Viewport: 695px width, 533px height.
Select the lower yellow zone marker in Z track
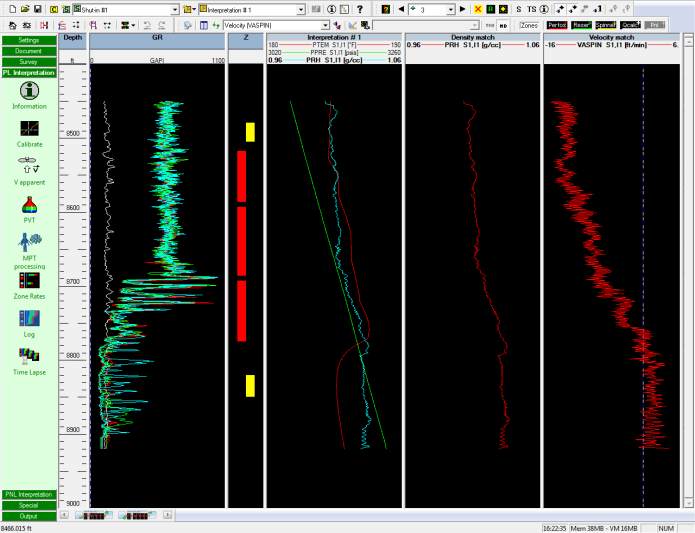(250, 385)
